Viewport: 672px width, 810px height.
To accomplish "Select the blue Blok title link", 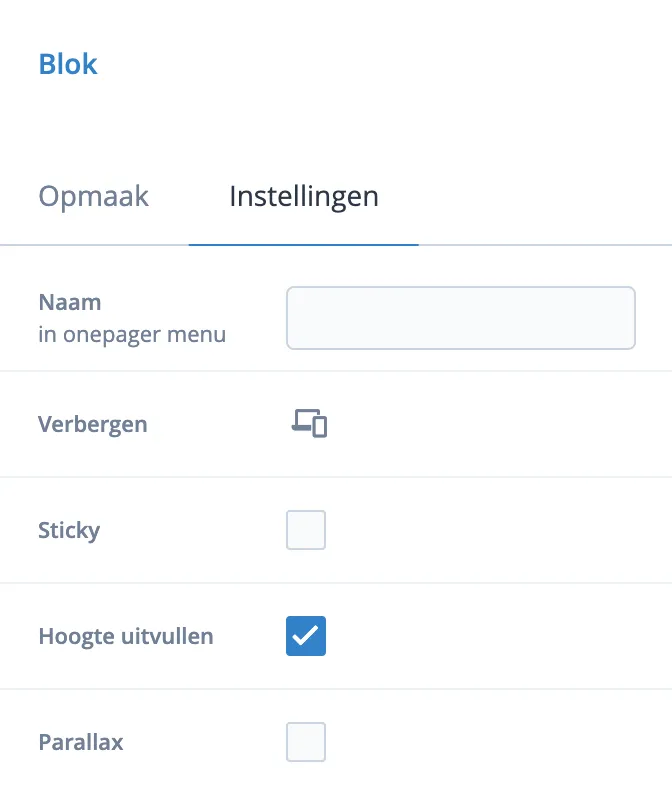I will (67, 63).
